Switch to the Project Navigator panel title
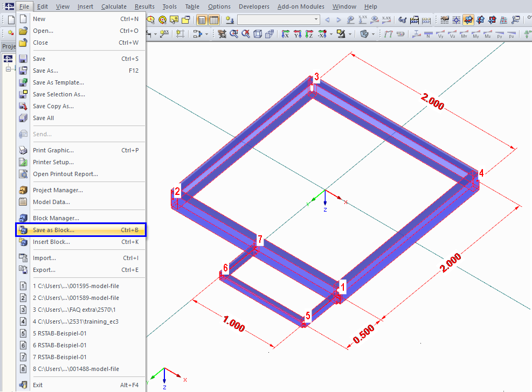 tap(9, 46)
